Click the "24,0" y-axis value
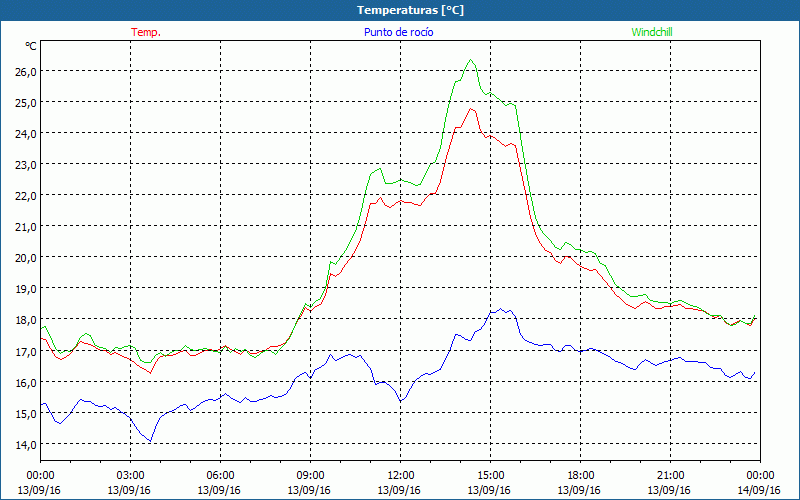 (26, 134)
